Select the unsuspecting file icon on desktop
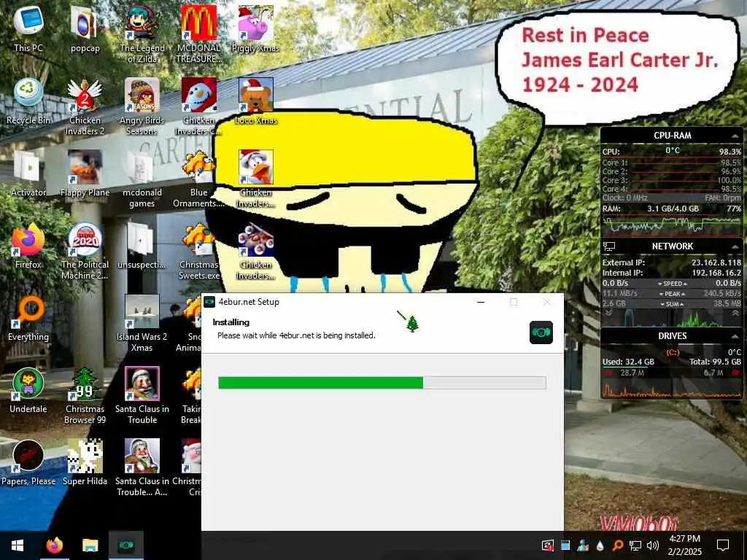The height and width of the screenshot is (560, 747). point(142,246)
